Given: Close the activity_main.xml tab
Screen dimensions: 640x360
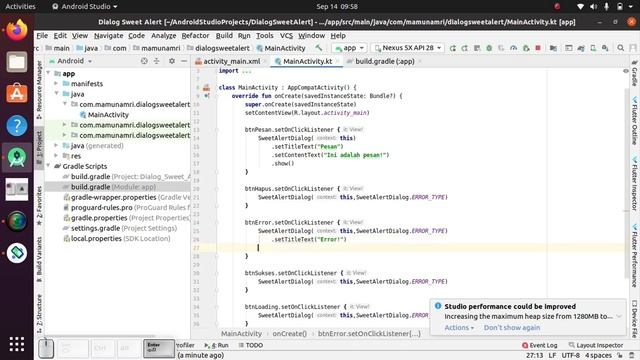Looking at the screenshot, I should click(264, 61).
